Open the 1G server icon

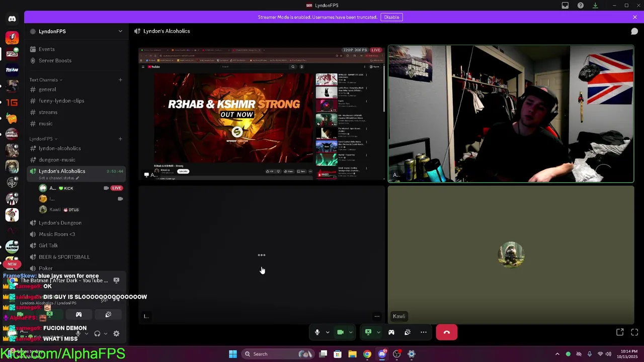coord(12,102)
